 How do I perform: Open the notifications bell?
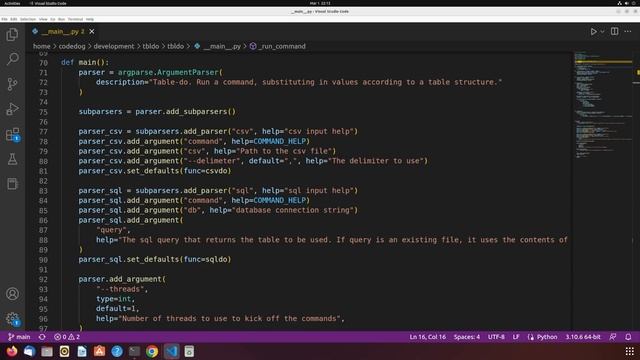628,337
